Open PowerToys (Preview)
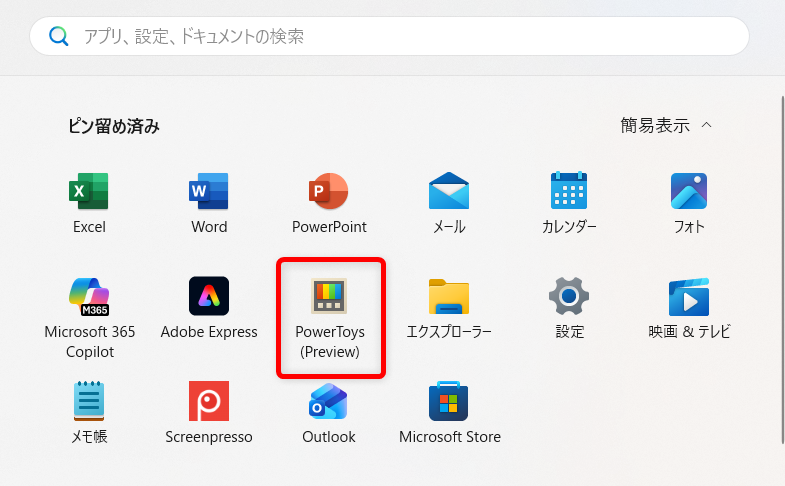This screenshot has width=785, height=486. click(330, 318)
